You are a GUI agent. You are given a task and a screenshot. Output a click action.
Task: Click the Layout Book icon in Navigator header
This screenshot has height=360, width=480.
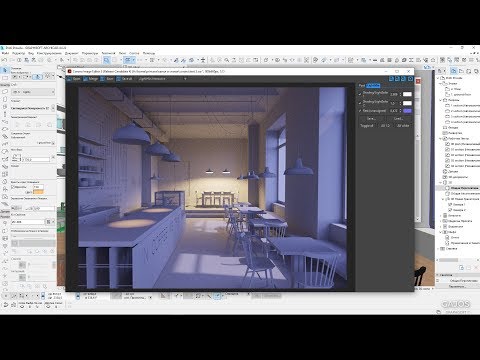point(469,71)
